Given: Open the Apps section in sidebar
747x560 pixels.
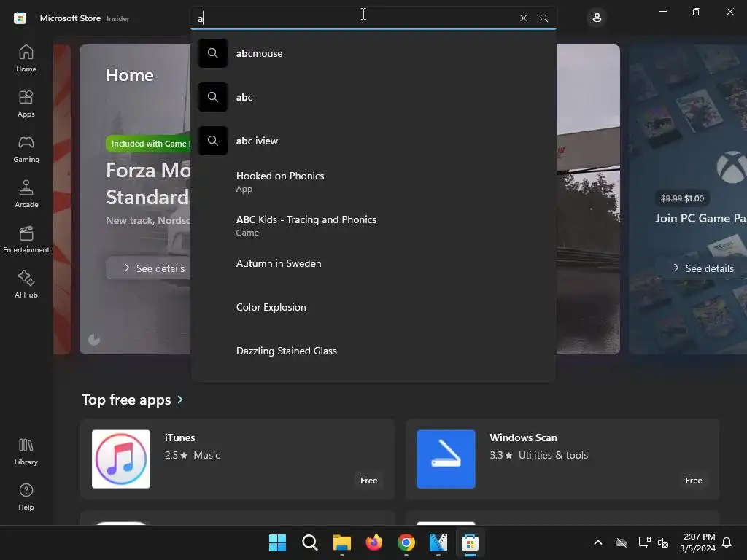Looking at the screenshot, I should point(26,104).
